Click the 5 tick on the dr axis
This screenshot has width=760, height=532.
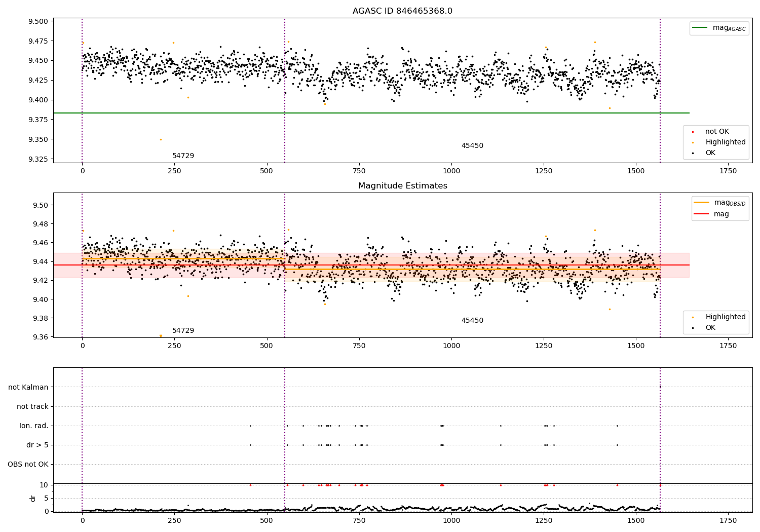[x=46, y=498]
